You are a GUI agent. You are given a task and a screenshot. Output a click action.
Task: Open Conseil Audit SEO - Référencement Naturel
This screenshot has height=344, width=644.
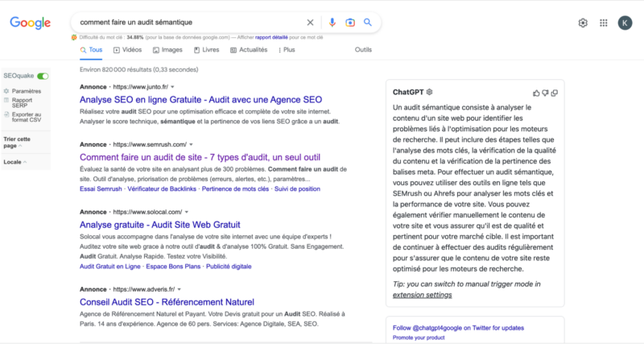coord(167,302)
